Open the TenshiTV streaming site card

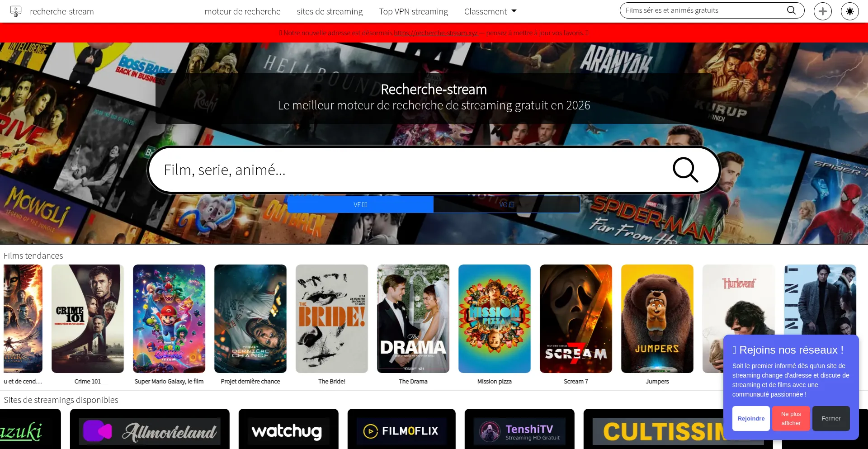(x=519, y=429)
